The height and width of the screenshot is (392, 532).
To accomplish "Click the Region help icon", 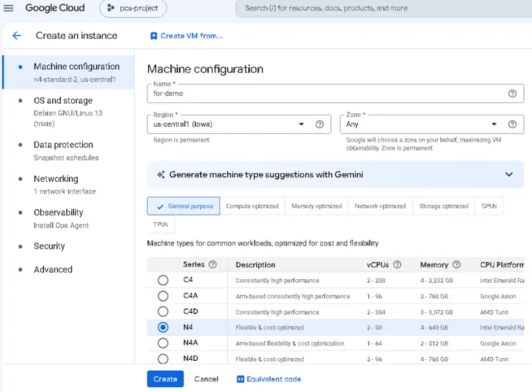I will pos(319,124).
